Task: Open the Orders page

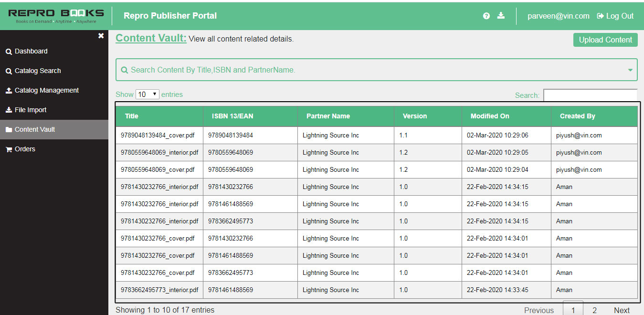Action: pyautogui.click(x=25, y=149)
